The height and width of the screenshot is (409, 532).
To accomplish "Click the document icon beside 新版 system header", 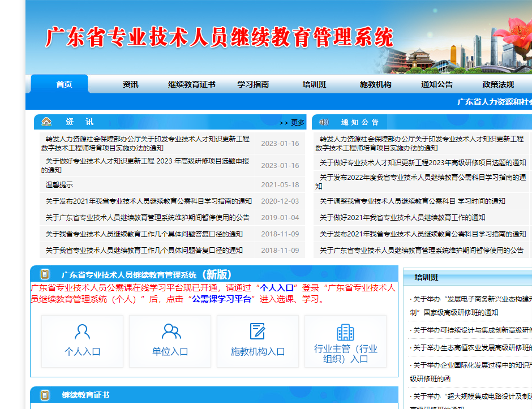I will (45, 274).
